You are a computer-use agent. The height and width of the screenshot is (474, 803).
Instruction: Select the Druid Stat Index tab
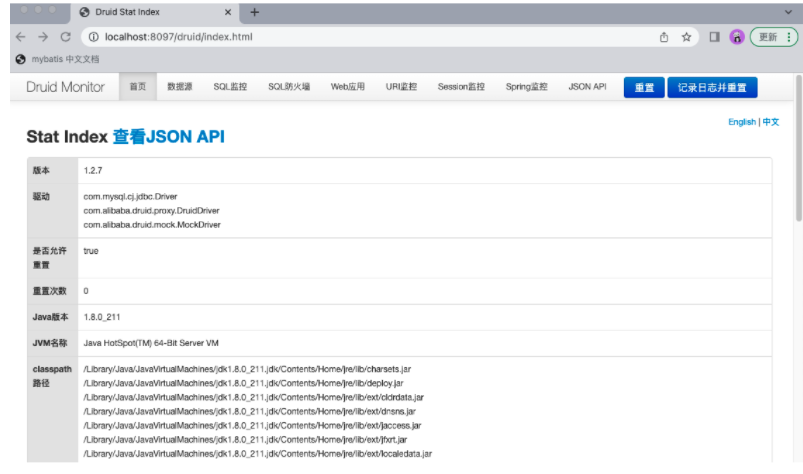tap(155, 12)
